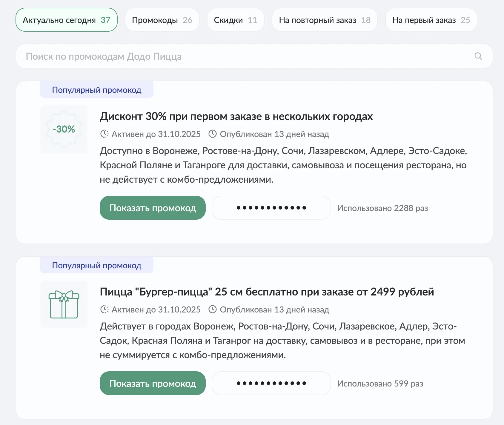Select the "Скидки" filter tab

pos(235,20)
